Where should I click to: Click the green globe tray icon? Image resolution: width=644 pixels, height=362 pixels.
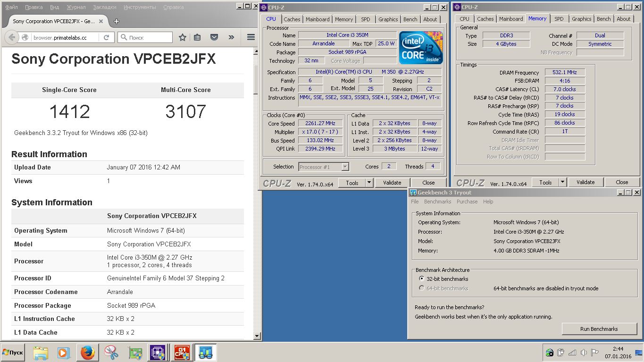(550, 353)
